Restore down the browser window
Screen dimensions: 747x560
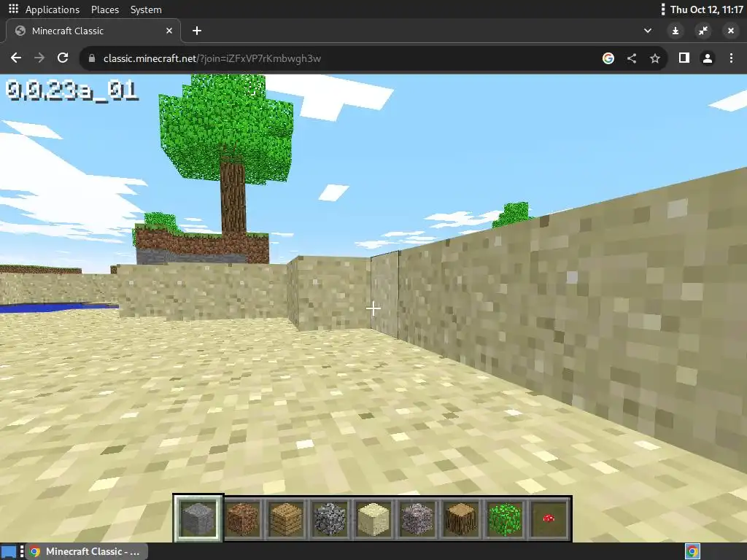pyautogui.click(x=703, y=31)
